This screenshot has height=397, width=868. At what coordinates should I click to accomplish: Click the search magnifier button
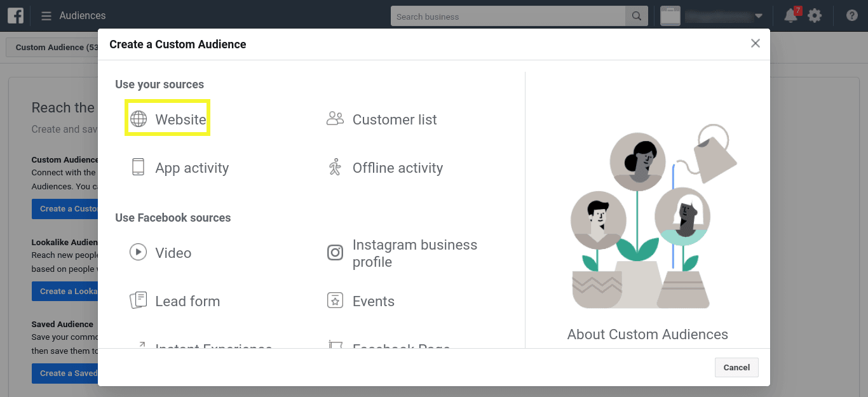tap(637, 17)
